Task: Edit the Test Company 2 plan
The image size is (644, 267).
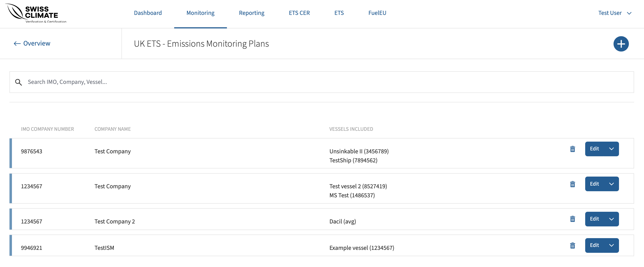Action: tap(594, 219)
